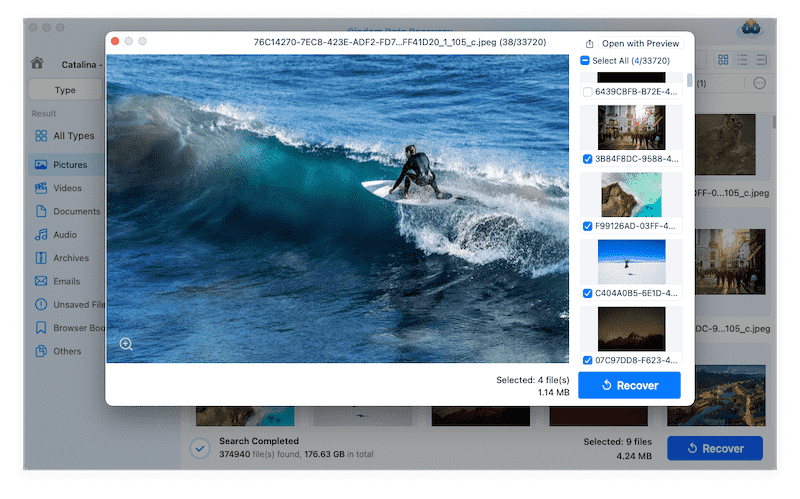
Task: Click Recover in the preview dialog
Action: coord(629,385)
